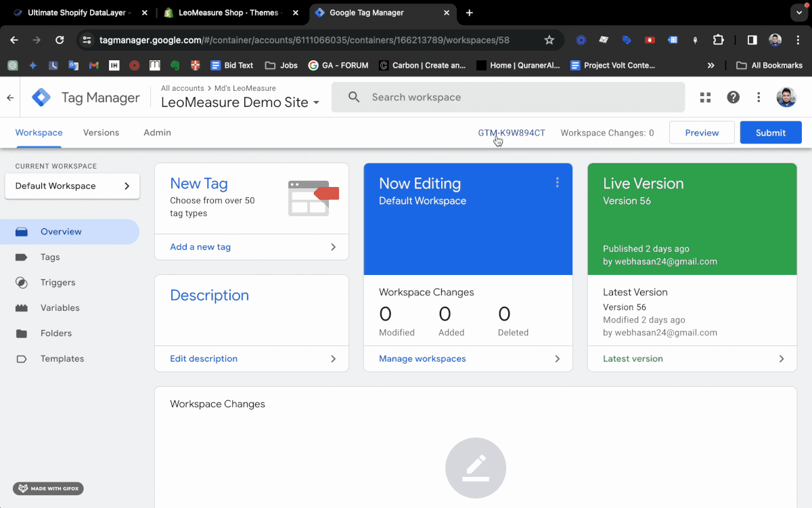
Task: Select the Tags section in the sidebar
Action: (x=49, y=257)
